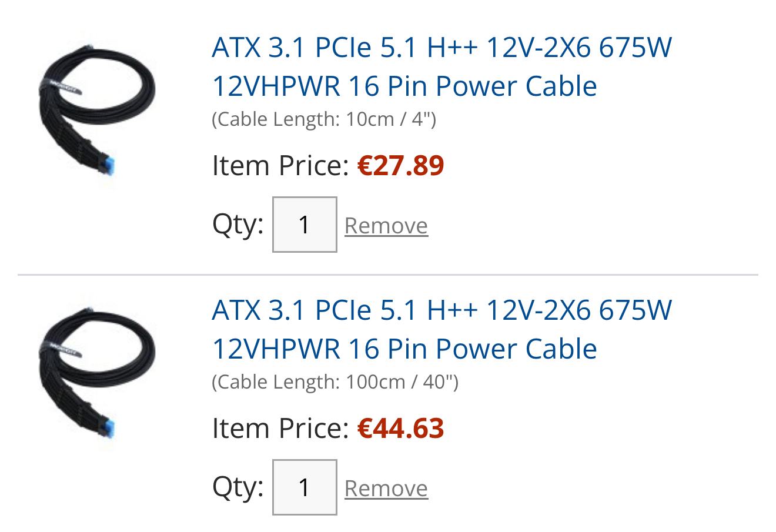Screen dimensions: 776x532
Task: Click the €44.63 item price
Action: tap(400, 428)
